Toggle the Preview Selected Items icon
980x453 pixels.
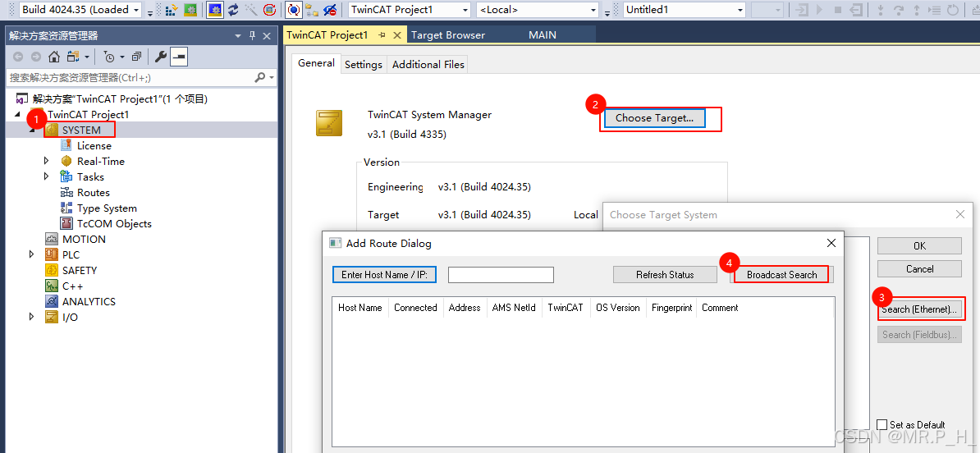click(179, 57)
